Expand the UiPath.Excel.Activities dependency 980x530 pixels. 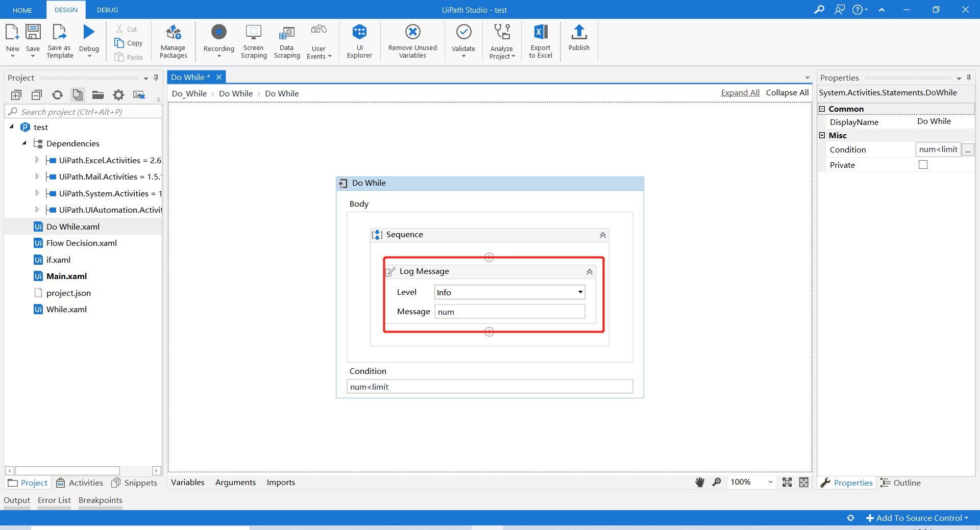37,160
